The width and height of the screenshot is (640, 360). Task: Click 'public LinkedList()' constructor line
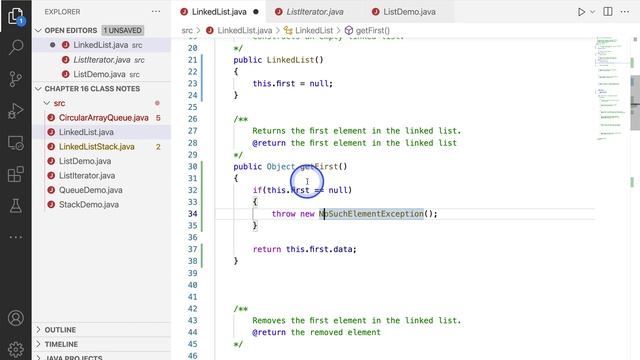click(x=278, y=60)
